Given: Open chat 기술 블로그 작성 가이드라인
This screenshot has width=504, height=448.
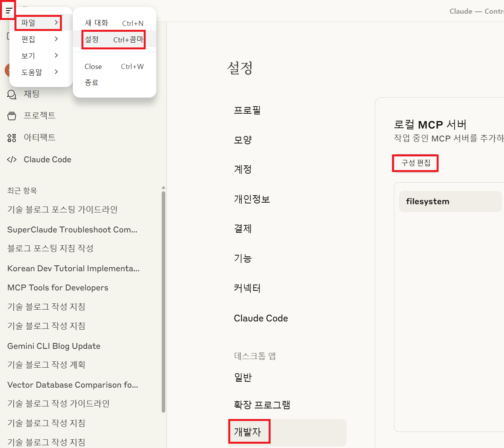Looking at the screenshot, I should tap(58, 404).
